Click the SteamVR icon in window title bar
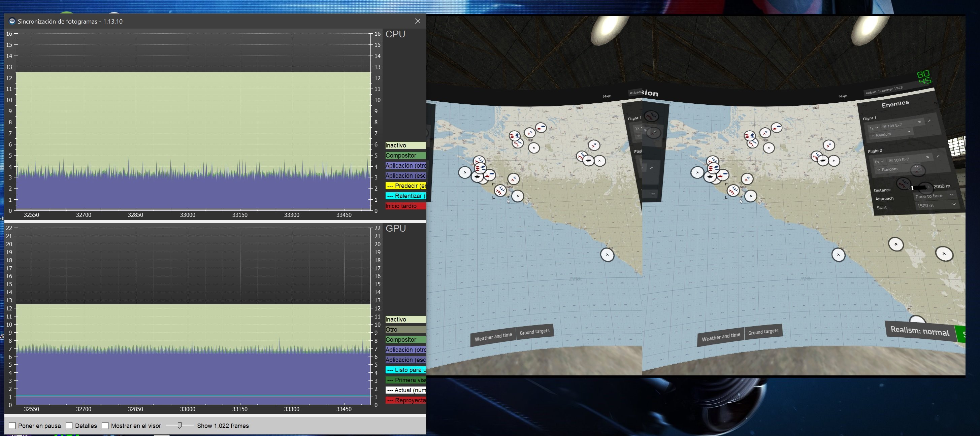Viewport: 980px width, 436px height. coord(12,21)
